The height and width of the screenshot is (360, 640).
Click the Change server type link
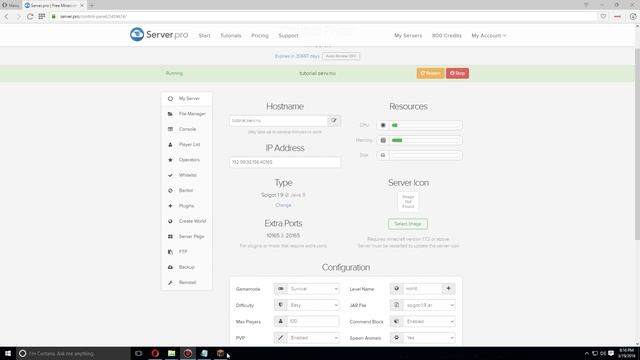point(283,205)
